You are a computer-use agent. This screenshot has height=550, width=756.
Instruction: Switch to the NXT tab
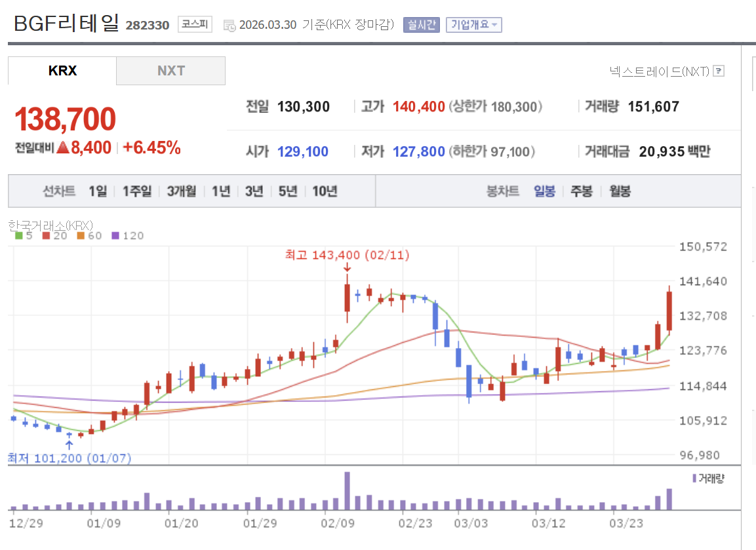coord(170,70)
